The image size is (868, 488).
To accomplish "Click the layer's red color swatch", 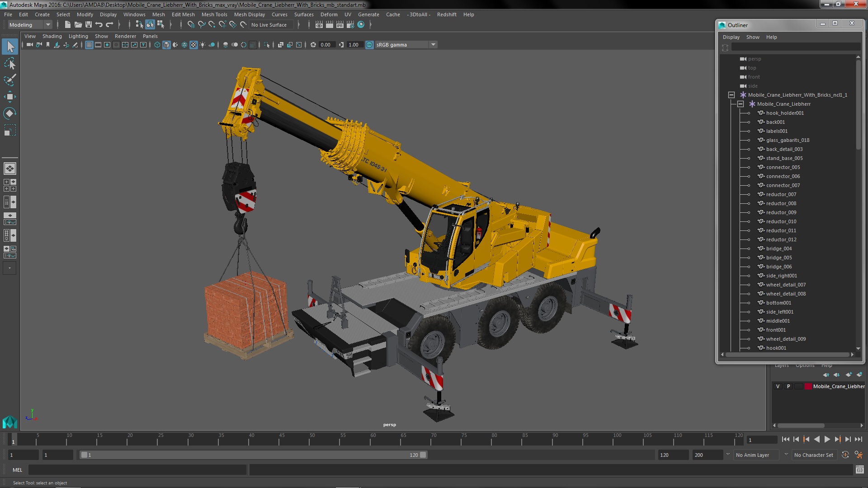I will 808,386.
